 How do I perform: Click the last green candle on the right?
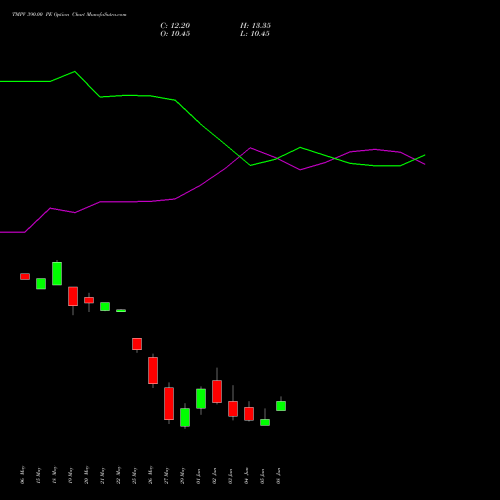tap(281, 406)
